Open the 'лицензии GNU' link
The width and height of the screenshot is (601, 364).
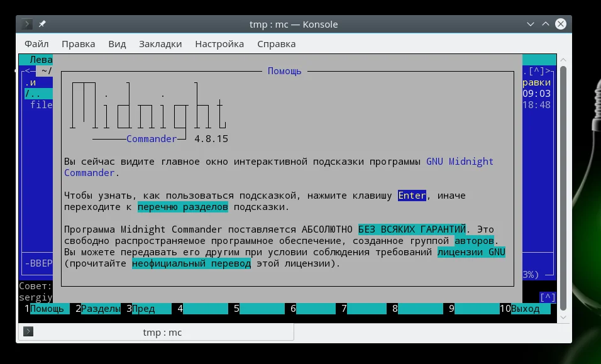tap(471, 252)
